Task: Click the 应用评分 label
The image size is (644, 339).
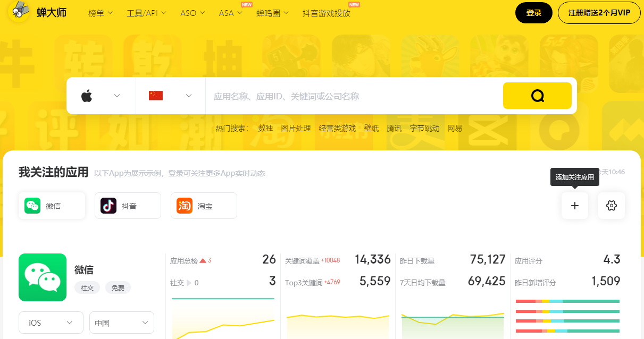Action: [x=529, y=261]
